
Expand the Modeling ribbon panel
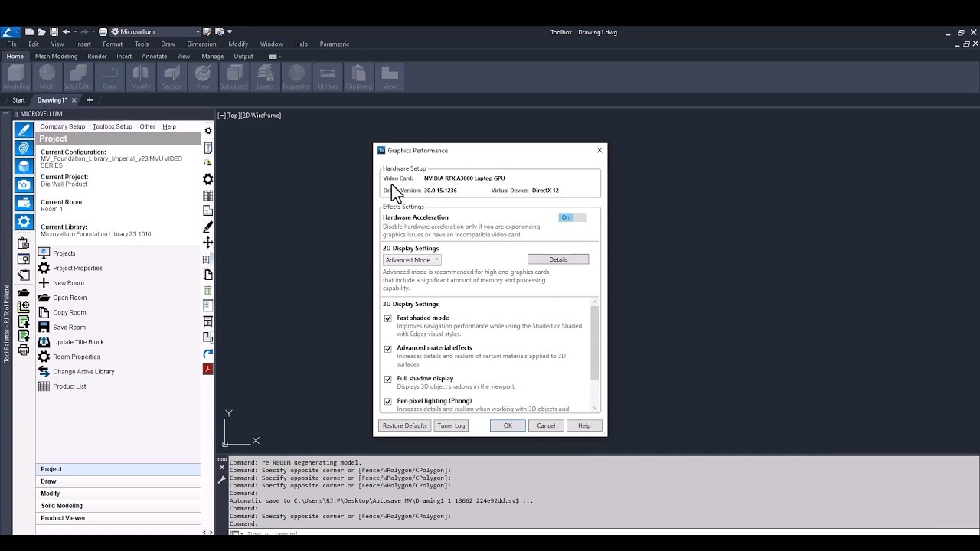(x=17, y=77)
